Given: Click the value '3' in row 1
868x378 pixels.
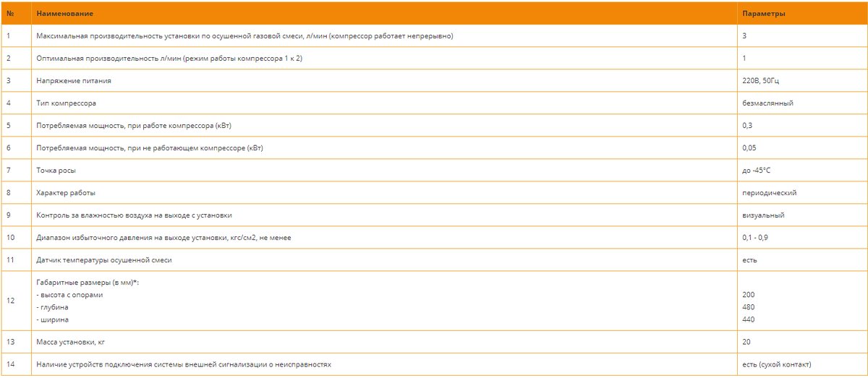Looking at the screenshot, I should click(745, 35).
